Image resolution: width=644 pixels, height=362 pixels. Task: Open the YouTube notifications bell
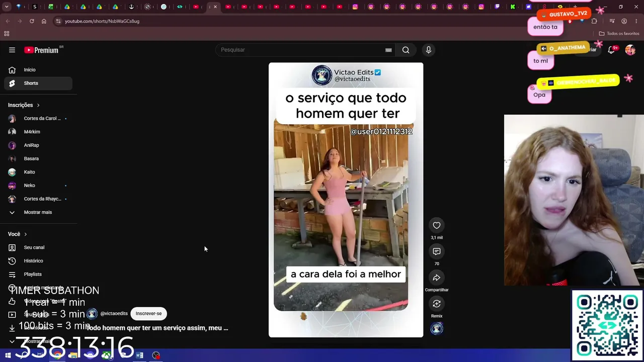[611, 50]
